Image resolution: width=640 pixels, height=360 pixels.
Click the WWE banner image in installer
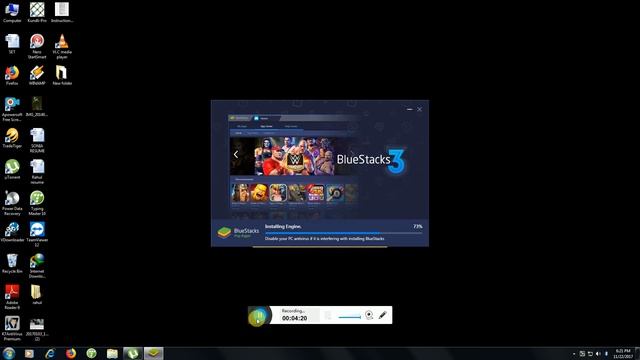click(x=294, y=156)
